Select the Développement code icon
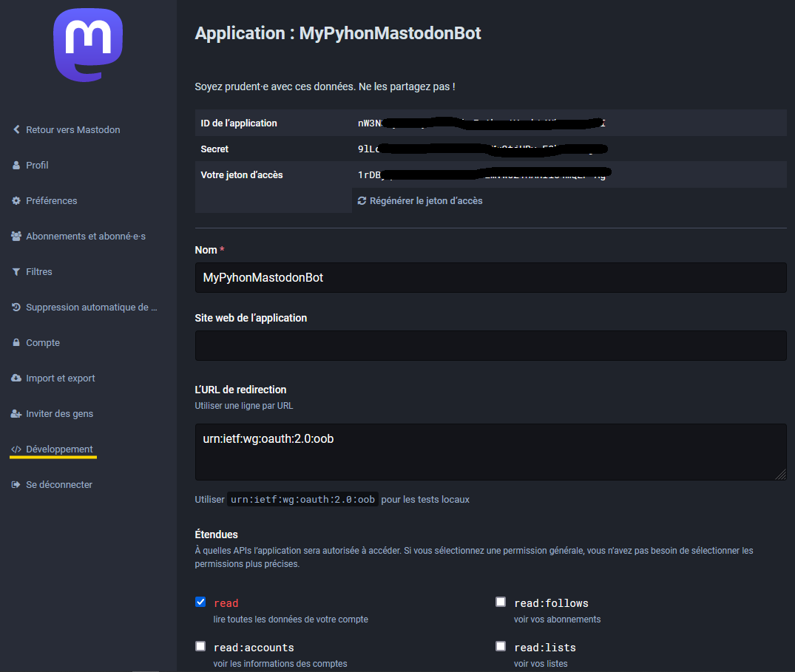The image size is (795, 672). tap(16, 449)
